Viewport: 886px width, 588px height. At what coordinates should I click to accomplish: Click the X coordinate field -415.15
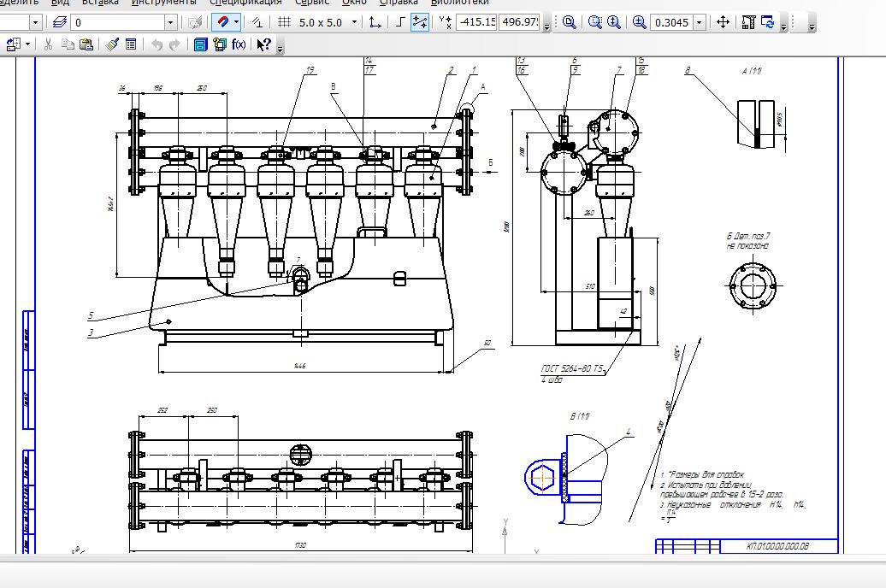pyautogui.click(x=476, y=22)
